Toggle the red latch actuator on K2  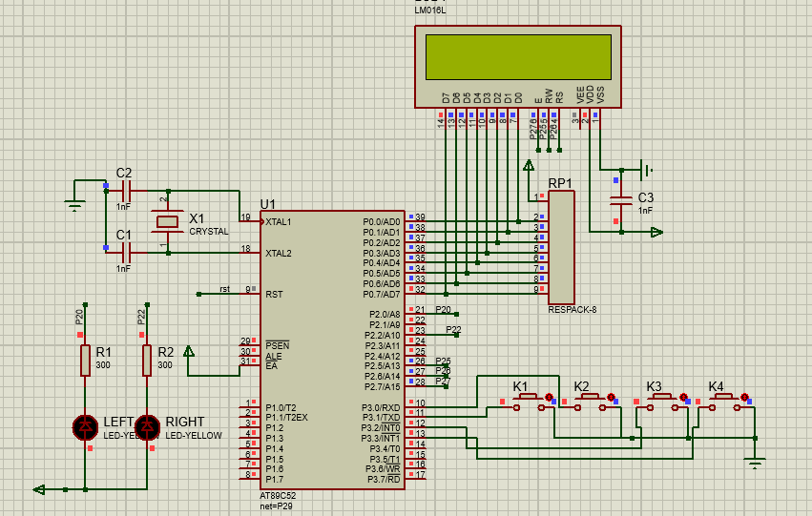tap(611, 398)
